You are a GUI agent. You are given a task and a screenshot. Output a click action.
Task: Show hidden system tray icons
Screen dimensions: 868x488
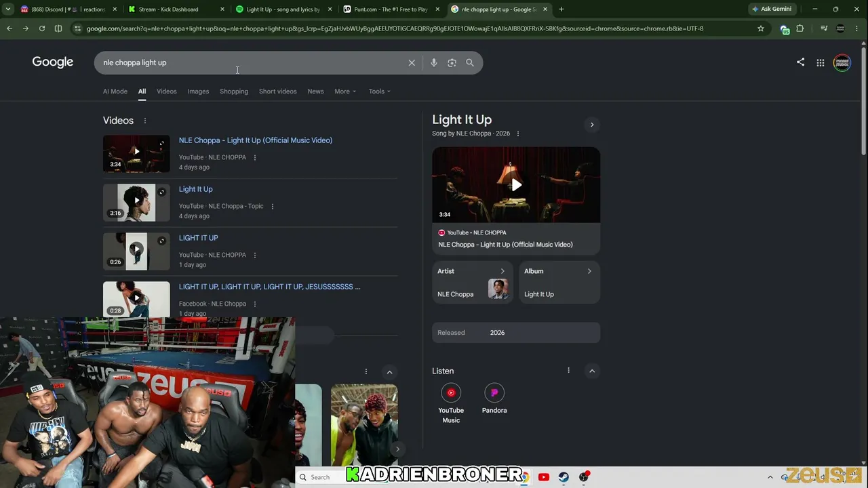click(x=770, y=477)
